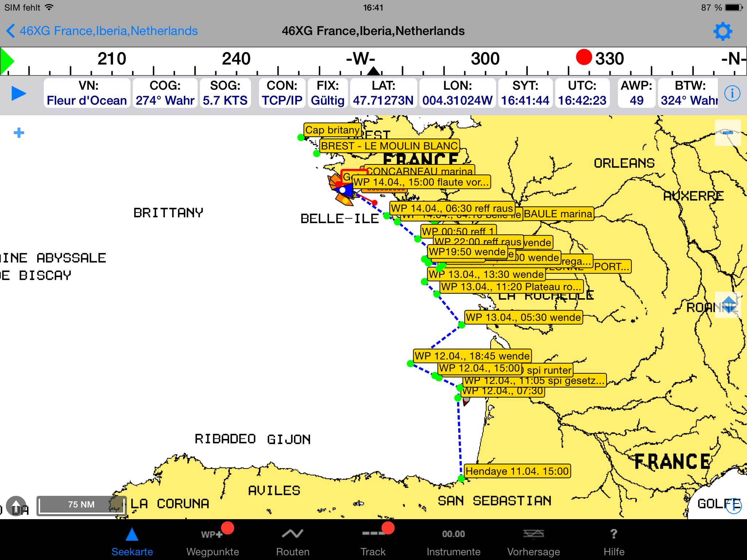Image resolution: width=747 pixels, height=560 pixels.
Task: Zoom out with the minus button
Action: pos(728,133)
